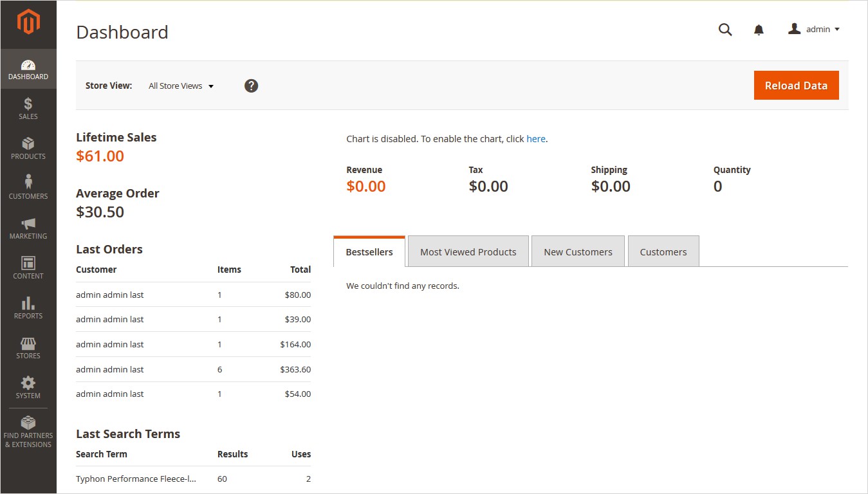Select the $363.60 order row
Viewport: 868px width, 494px height.
tap(193, 369)
